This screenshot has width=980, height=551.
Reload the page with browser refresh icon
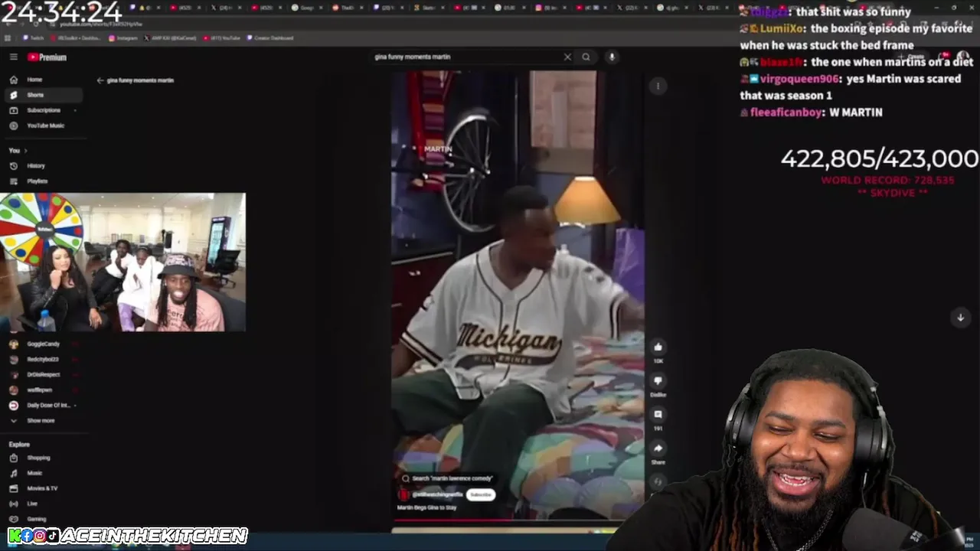[x=37, y=24]
